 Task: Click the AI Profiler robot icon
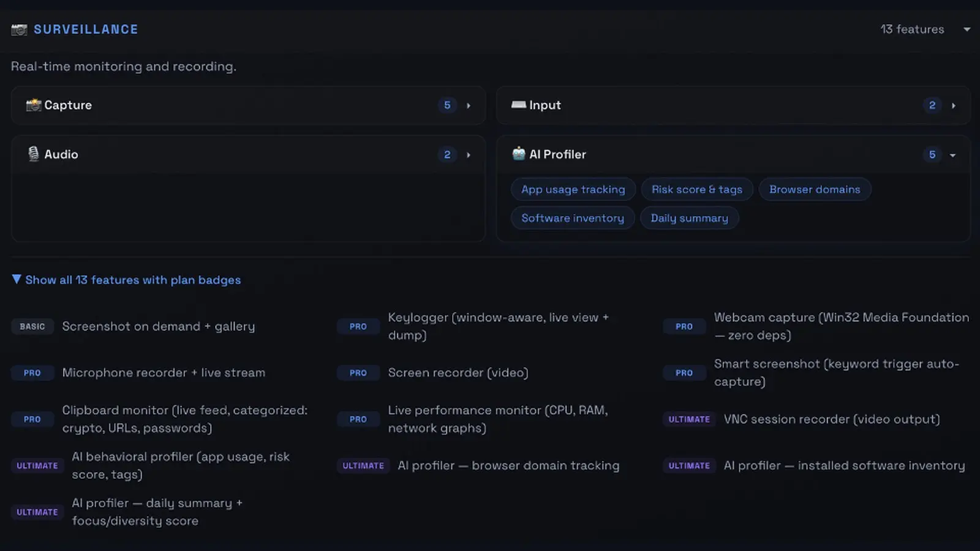click(x=518, y=154)
